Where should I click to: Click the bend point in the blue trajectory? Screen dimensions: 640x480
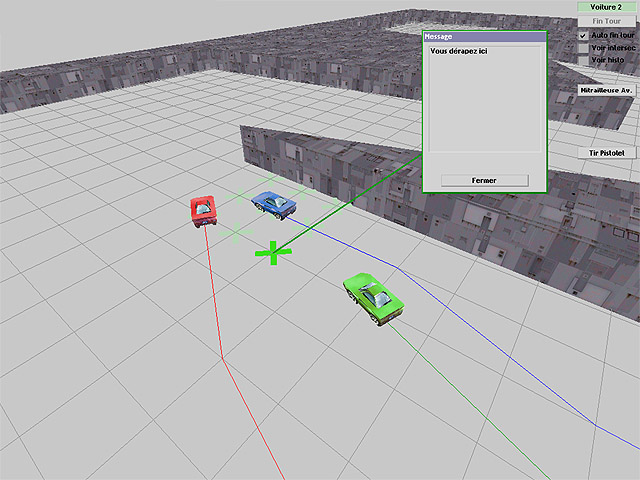point(400,269)
